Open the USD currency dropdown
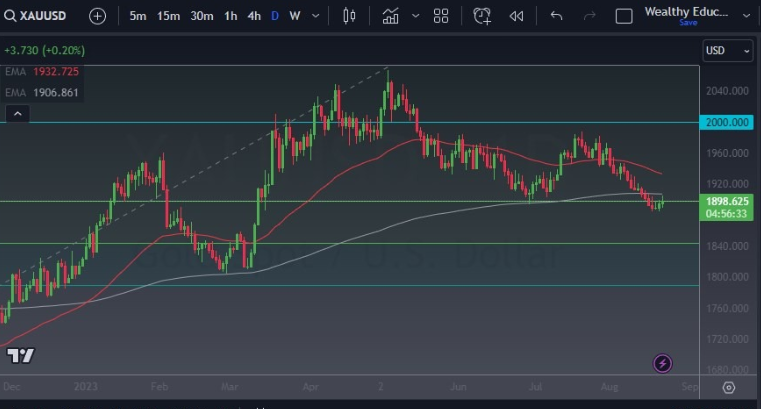761x409 pixels. pyautogui.click(x=728, y=50)
